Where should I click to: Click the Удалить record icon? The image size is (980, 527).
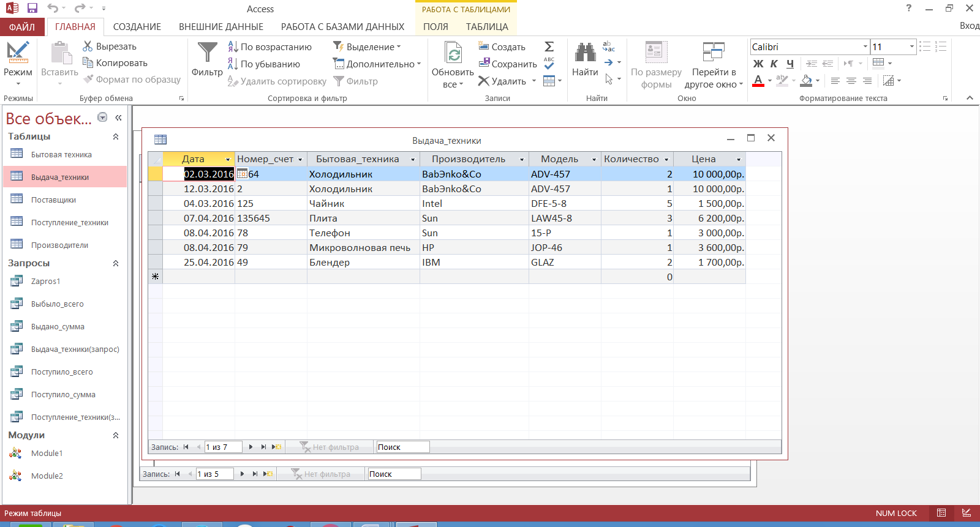[x=484, y=81]
